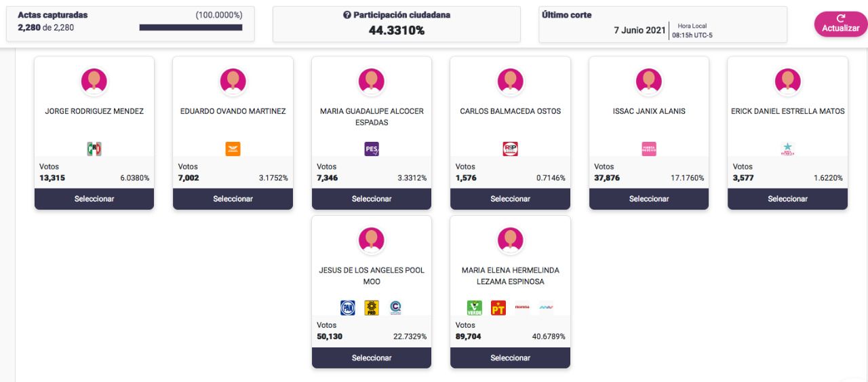Select candidate Erick Daniel Estrella Matos
The width and height of the screenshot is (868, 382).
[x=787, y=199]
